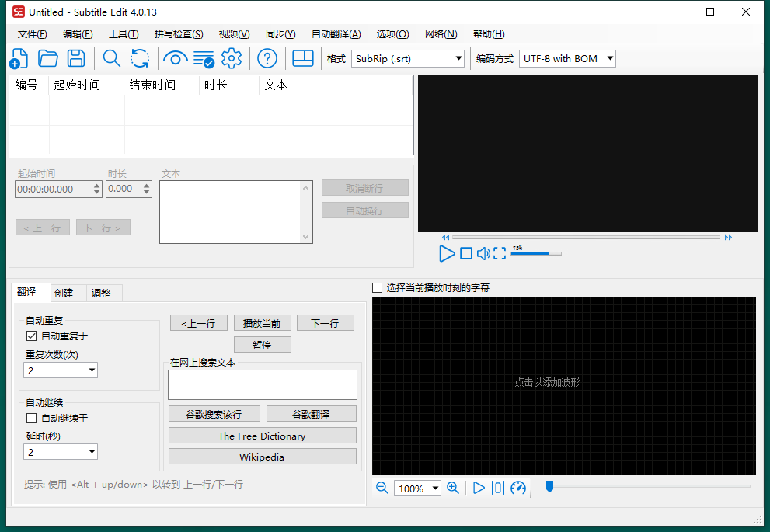Click the 在网上搜索文本 input box
The width and height of the screenshot is (770, 532).
pyautogui.click(x=262, y=384)
